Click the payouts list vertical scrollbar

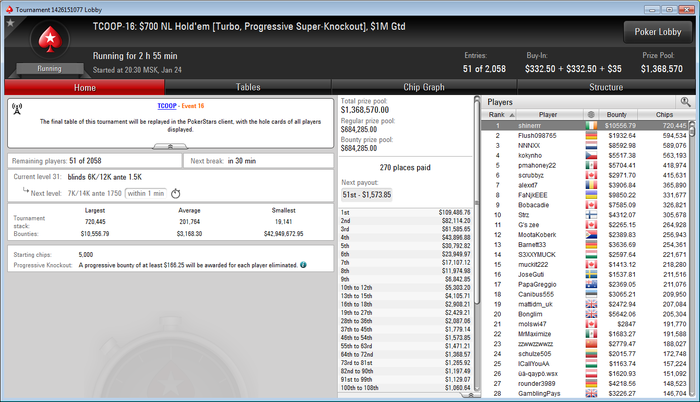click(x=476, y=201)
